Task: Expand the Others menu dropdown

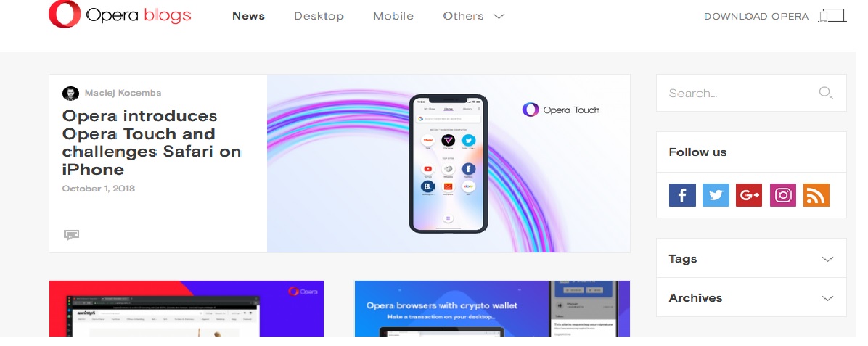Action: click(x=474, y=16)
